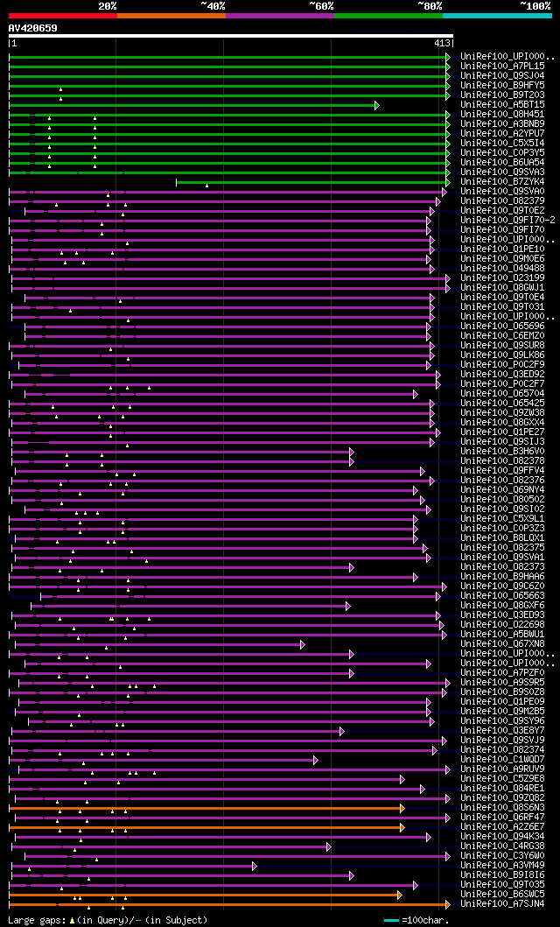This screenshot has height=927, width=560.
Task: Open hit UniRef100_Q9LK86
Action: pos(503,355)
